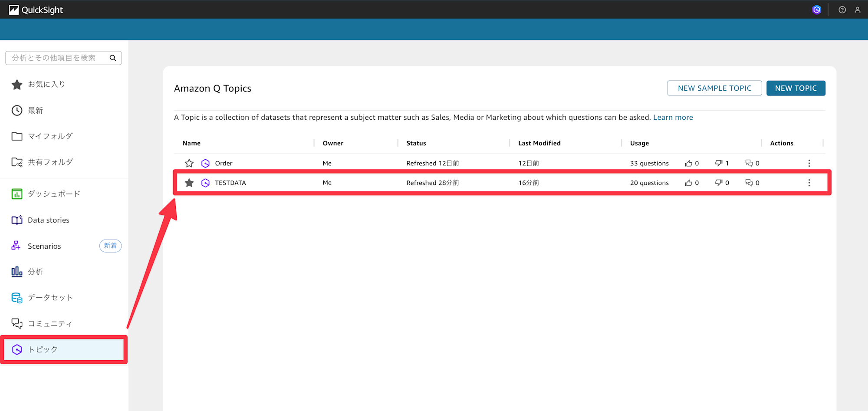Sort by the Status column header

(416, 143)
